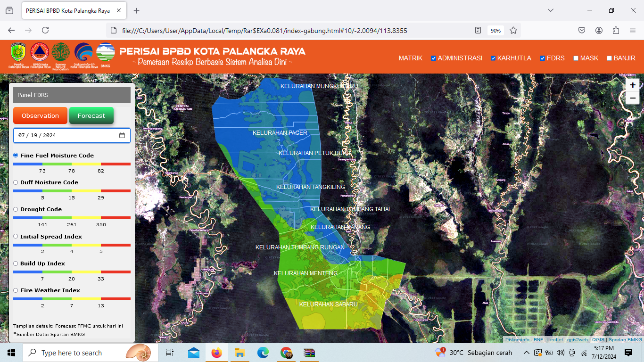Show hidden system tray icons
Viewport: 644px width, 362px height.
(526, 353)
